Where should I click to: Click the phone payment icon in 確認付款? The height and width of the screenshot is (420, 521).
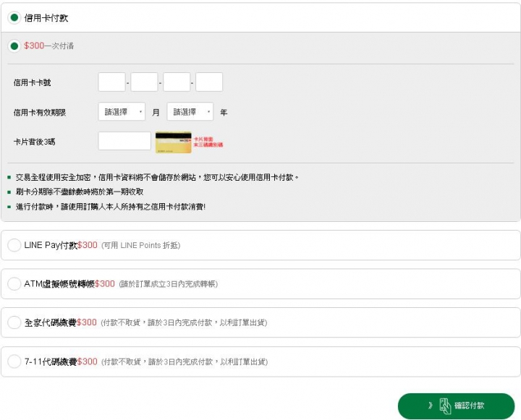point(445,406)
